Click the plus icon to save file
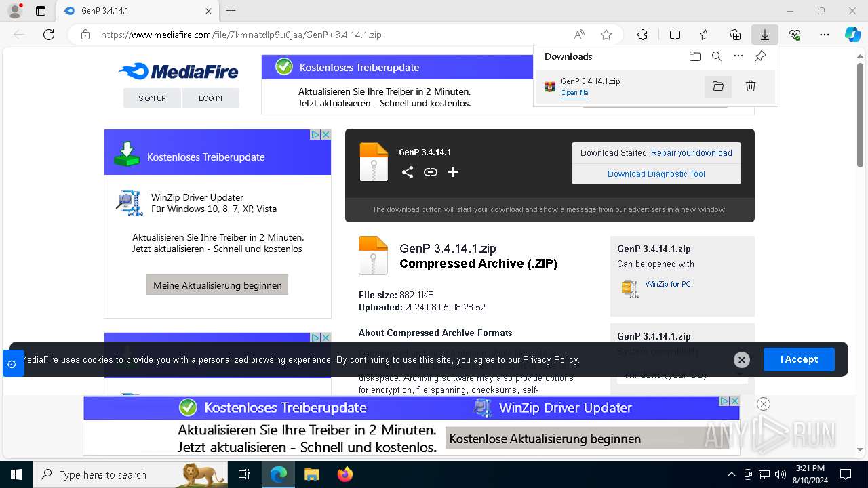Screen dimensions: 868x488 (454, 172)
